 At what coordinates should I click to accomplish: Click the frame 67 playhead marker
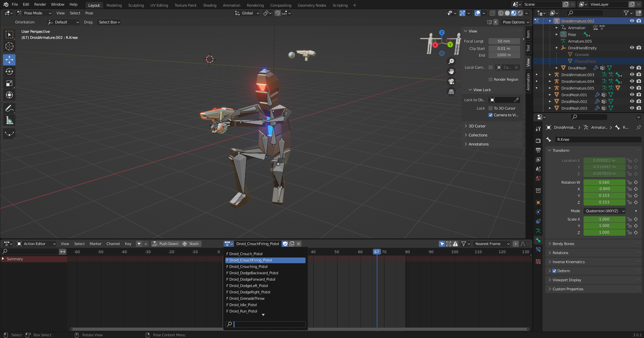point(377,252)
